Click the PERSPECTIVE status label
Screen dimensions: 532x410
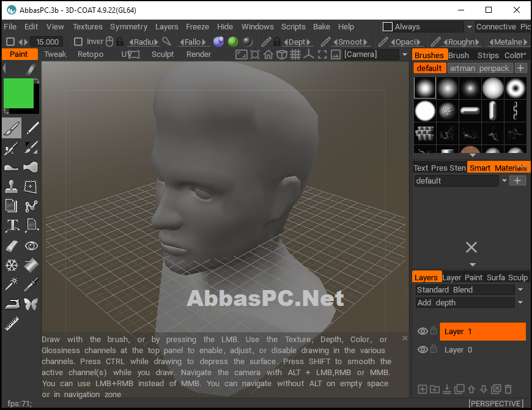[496, 403]
